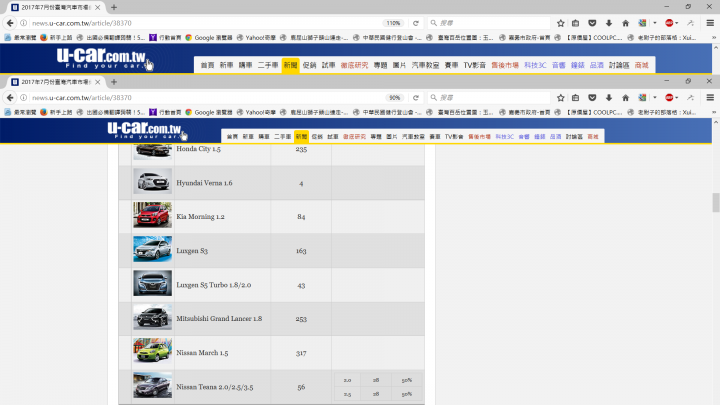
Task: Bookmark this page star in upper window
Action: pyautogui.click(x=561, y=23)
